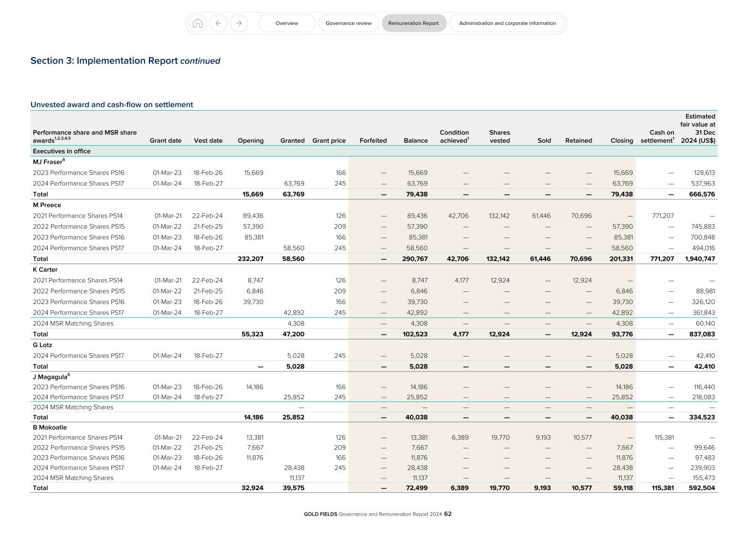This screenshot has width=756, height=536.
Task: Click the Grant date column header
Action: point(165,141)
